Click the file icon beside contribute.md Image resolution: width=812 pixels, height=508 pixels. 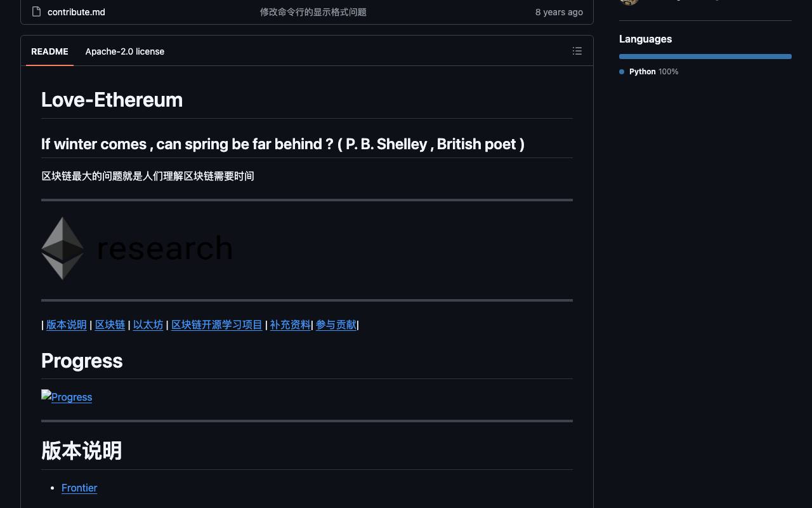pos(37,11)
